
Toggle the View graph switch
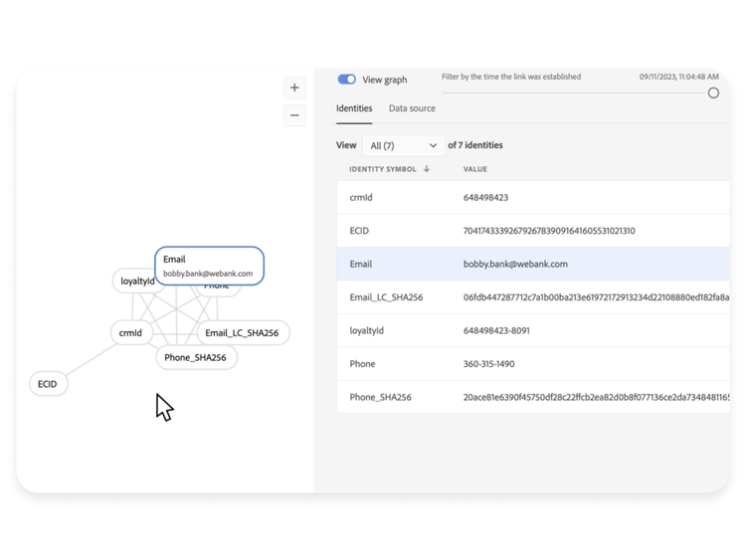pos(346,80)
